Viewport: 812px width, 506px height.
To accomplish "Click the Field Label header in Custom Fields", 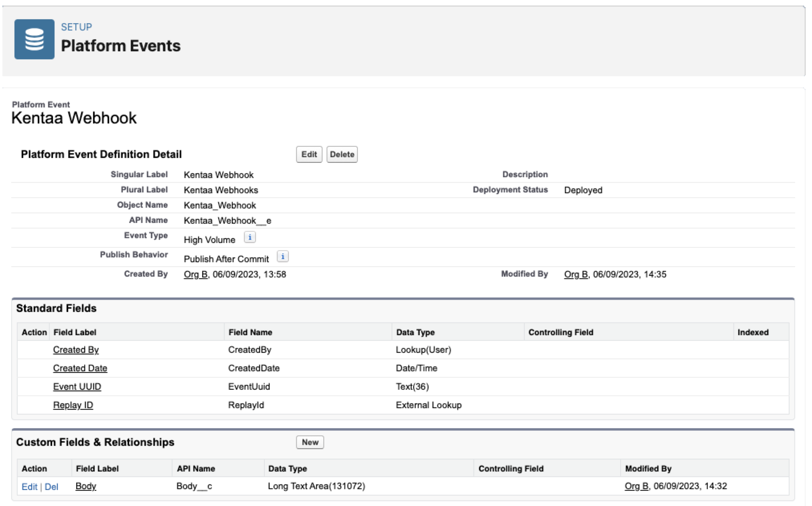I will click(97, 469).
